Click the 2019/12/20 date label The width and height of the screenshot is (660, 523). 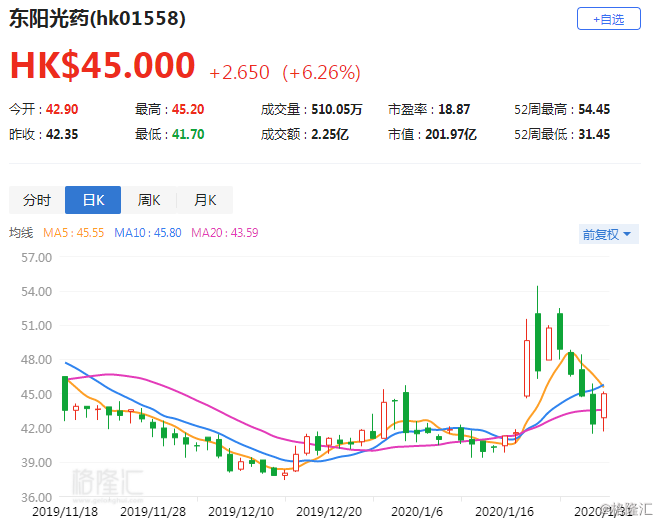click(329, 512)
